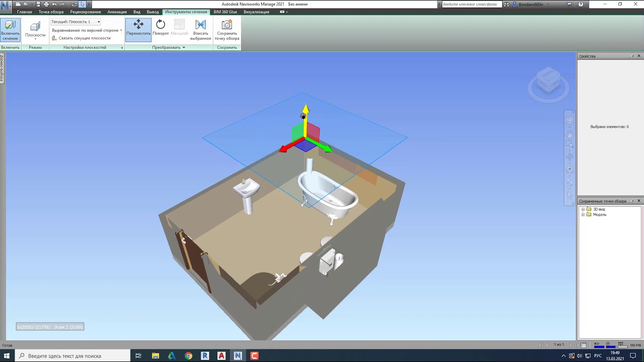Image resolution: width=644 pixels, height=362 pixels.
Task: Open Настройки плоскостей dialog launcher arrow
Action: click(x=122, y=48)
